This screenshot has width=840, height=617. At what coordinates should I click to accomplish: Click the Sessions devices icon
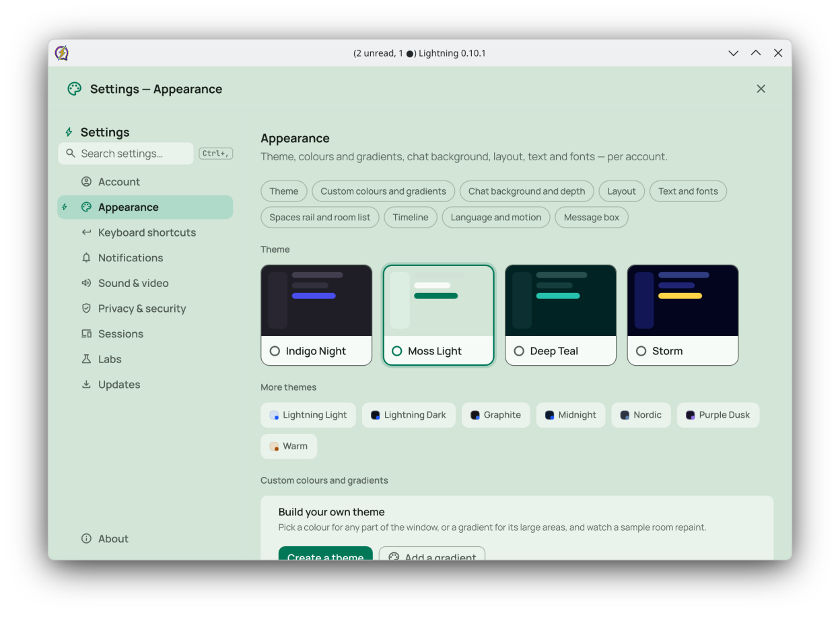(x=86, y=334)
